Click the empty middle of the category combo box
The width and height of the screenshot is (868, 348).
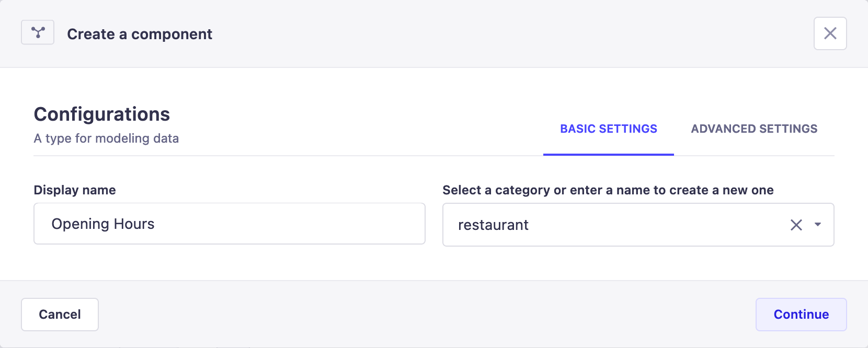654,225
